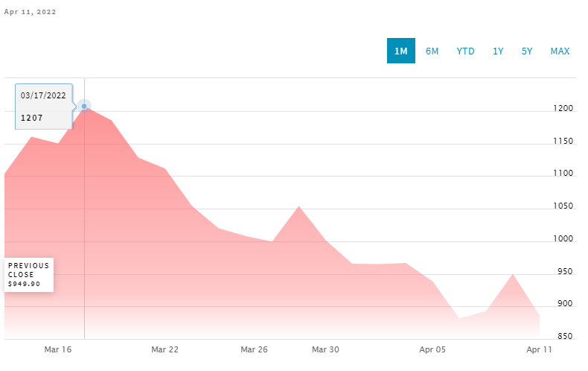Image resolution: width=588 pixels, height=371 pixels.
Task: Click the Mar 30 date label
Action: (x=325, y=349)
